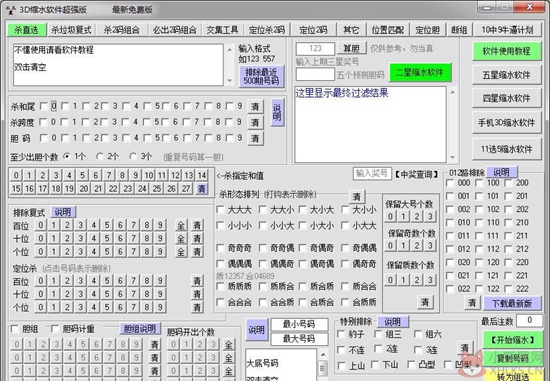550x381 pixels.
Task: Check the 奇偶奇 pattern checkbox
Action: click(303, 248)
